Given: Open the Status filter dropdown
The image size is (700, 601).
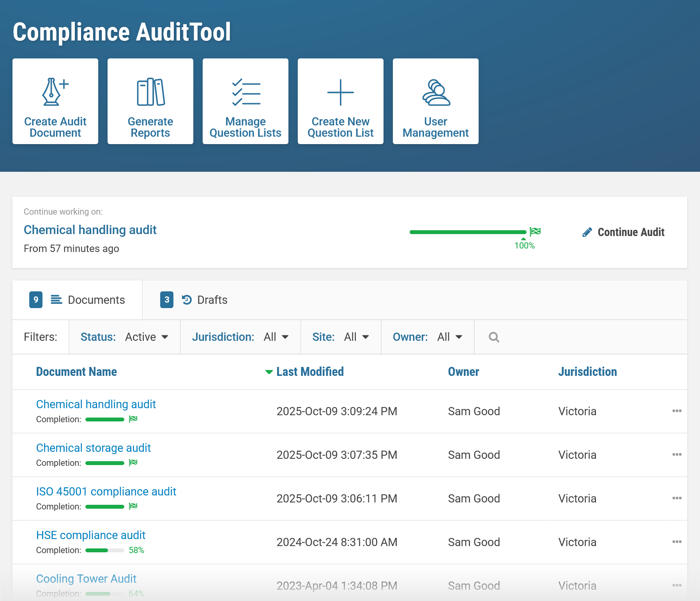Looking at the screenshot, I should [x=124, y=337].
